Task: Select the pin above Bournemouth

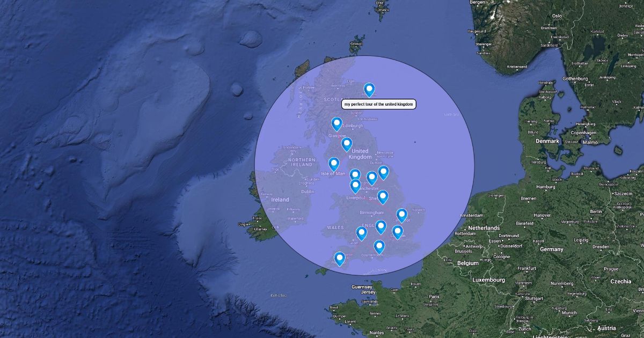Action: click(x=379, y=246)
